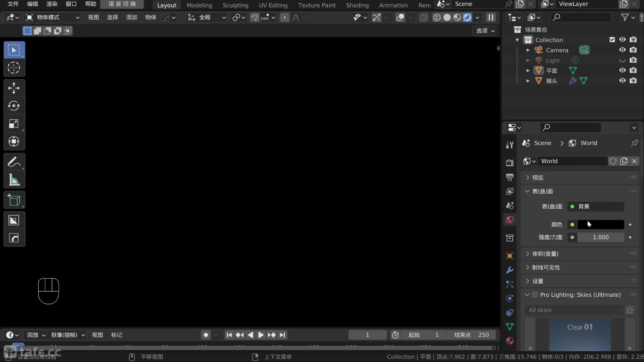644x362 pixels.
Task: Open the Object properties tab
Action: point(509,256)
